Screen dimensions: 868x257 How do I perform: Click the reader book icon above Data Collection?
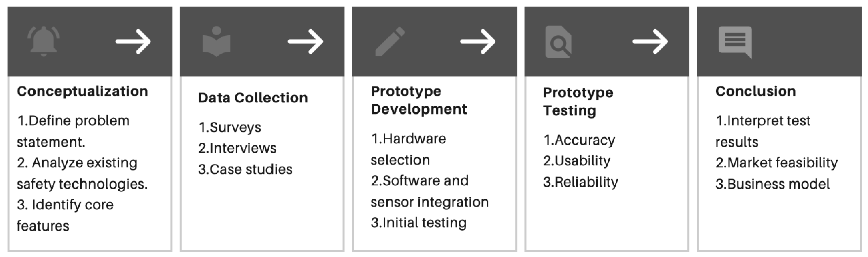(x=216, y=41)
